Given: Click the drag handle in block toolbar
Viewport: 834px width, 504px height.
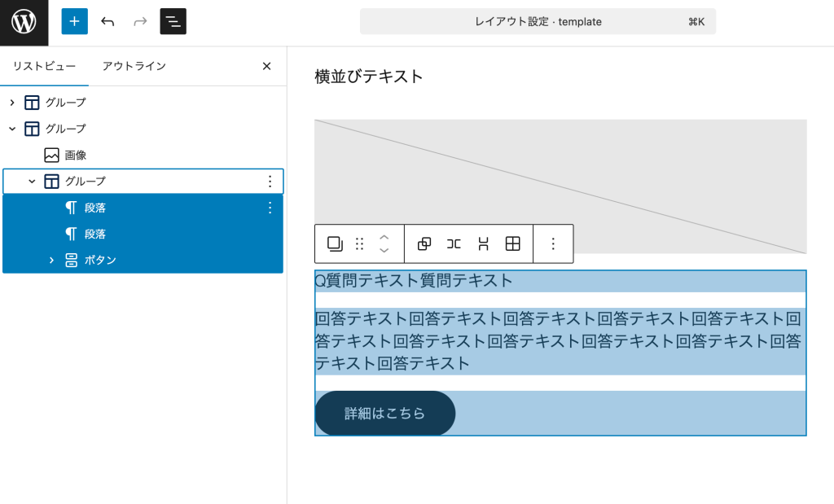Looking at the screenshot, I should [359, 243].
